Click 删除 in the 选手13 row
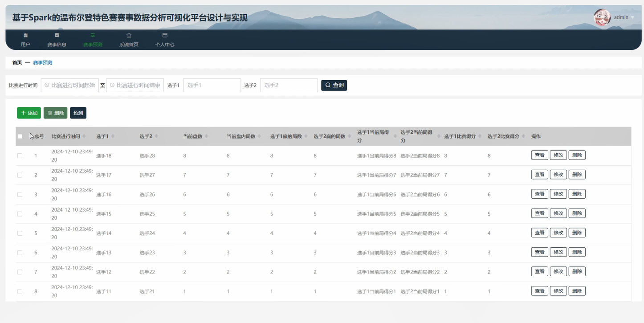Image resolution: width=644 pixels, height=323 pixels. [577, 252]
